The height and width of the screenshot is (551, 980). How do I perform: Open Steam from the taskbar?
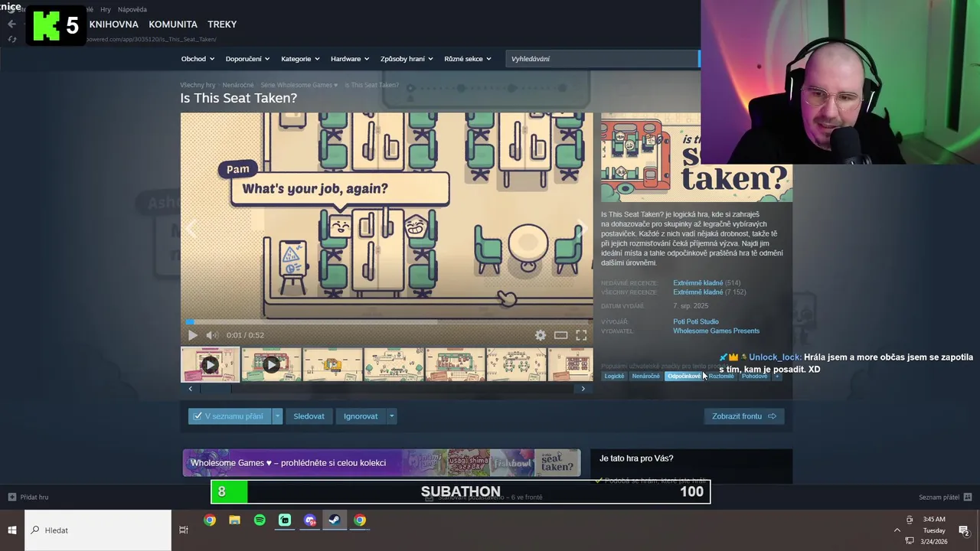[x=335, y=520]
